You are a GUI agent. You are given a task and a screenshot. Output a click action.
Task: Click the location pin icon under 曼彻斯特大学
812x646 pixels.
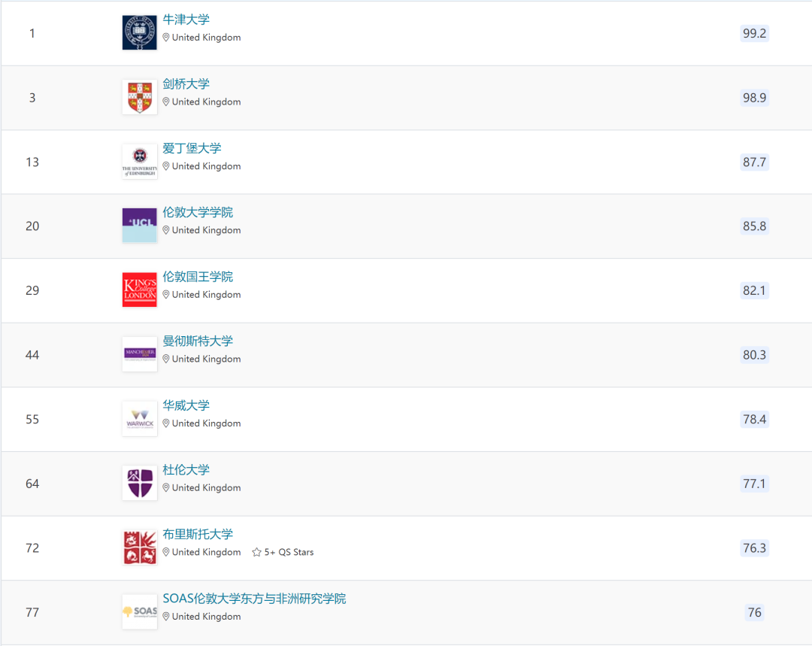tap(165, 359)
